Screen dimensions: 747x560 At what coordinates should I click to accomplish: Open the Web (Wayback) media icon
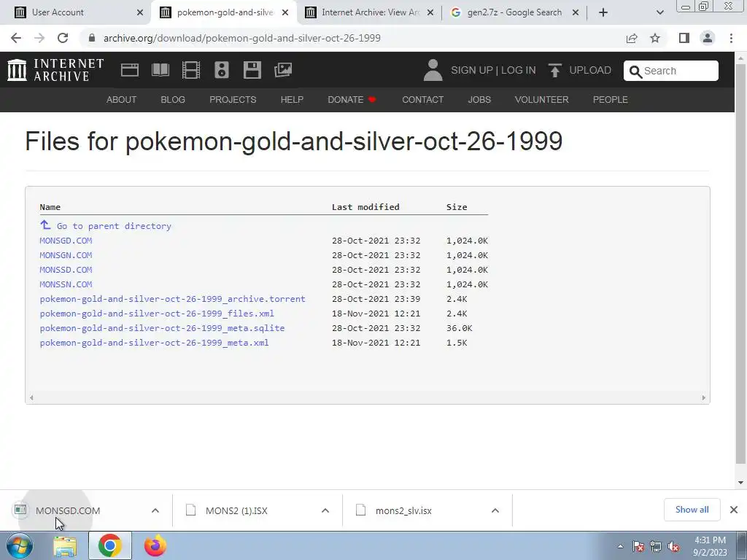pos(130,70)
